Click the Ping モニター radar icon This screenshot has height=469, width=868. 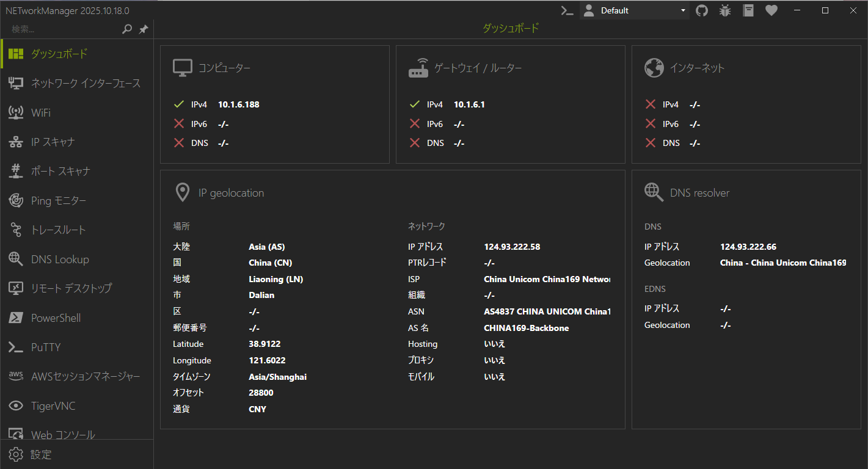tap(16, 200)
